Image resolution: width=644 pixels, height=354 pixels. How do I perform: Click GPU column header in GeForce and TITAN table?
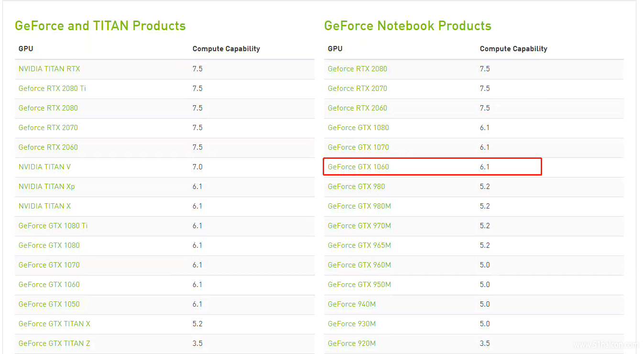(26, 49)
